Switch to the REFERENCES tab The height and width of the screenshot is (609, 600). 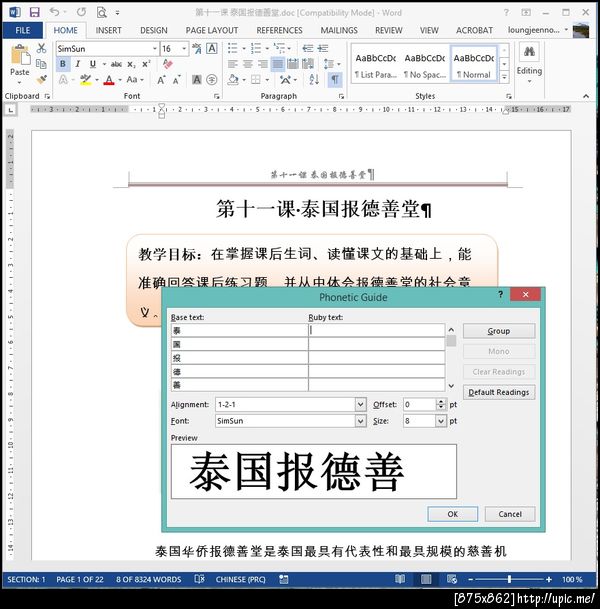coord(279,30)
